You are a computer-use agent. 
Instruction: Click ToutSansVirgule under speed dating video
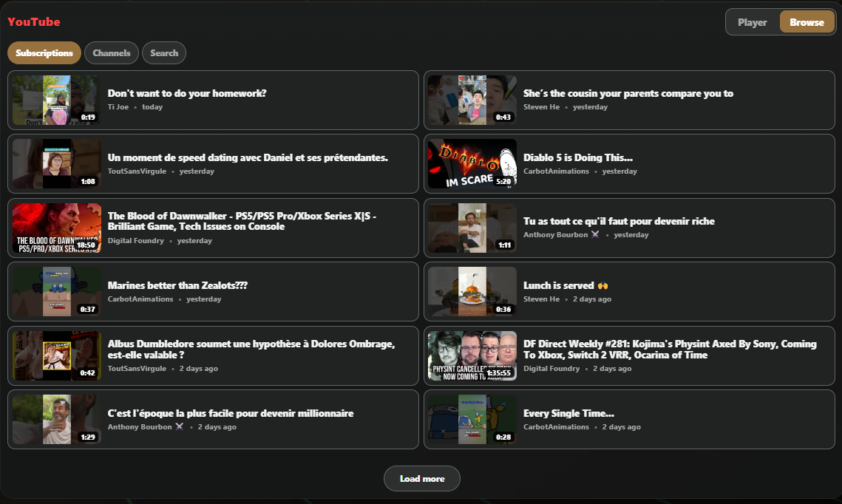point(137,171)
